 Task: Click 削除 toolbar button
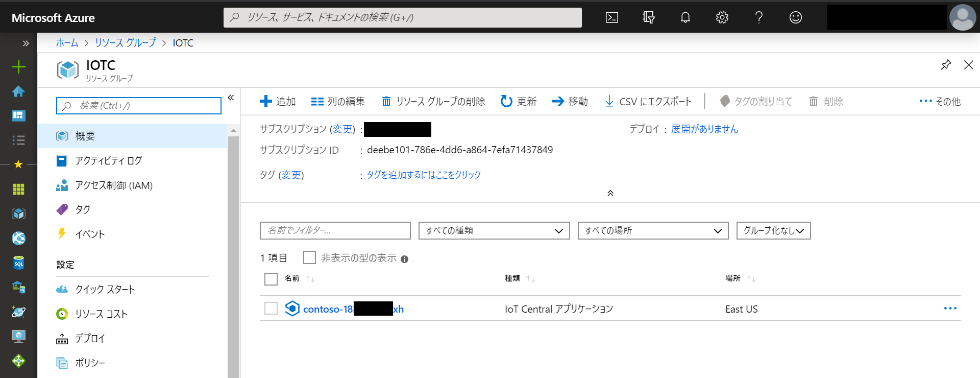[826, 101]
